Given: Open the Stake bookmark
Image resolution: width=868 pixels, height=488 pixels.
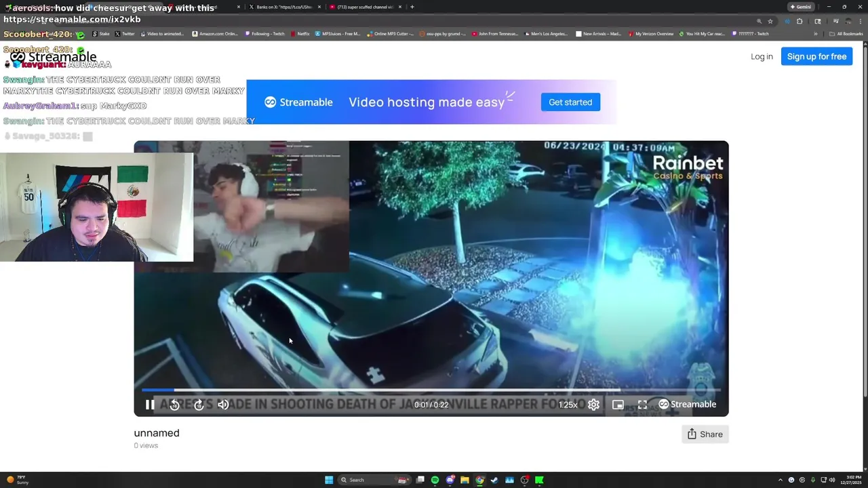Looking at the screenshot, I should pos(101,34).
